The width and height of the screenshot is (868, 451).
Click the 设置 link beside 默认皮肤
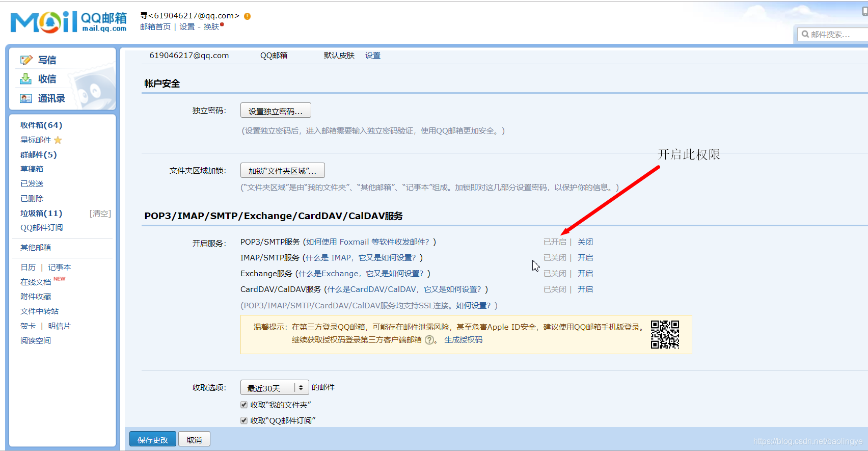pyautogui.click(x=373, y=56)
